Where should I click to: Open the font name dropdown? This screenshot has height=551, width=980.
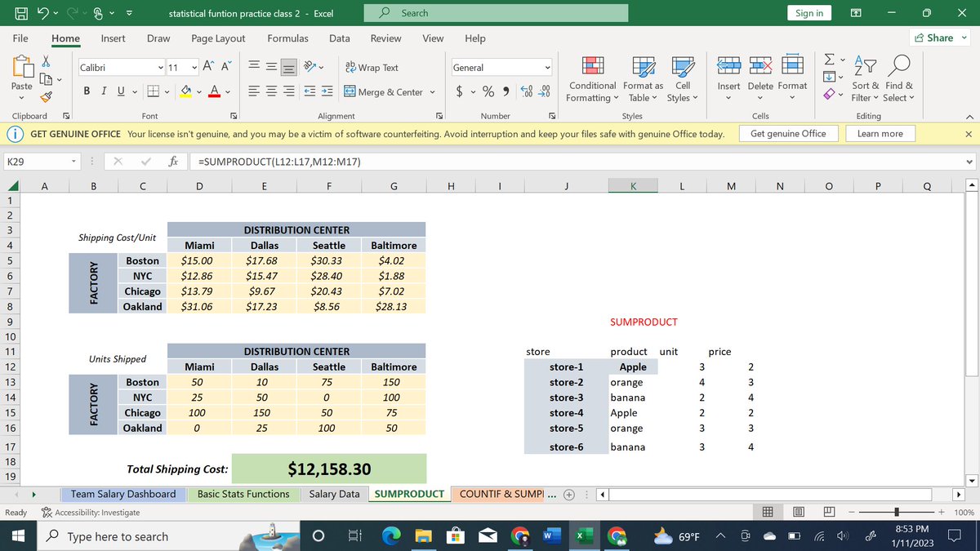[x=160, y=68]
